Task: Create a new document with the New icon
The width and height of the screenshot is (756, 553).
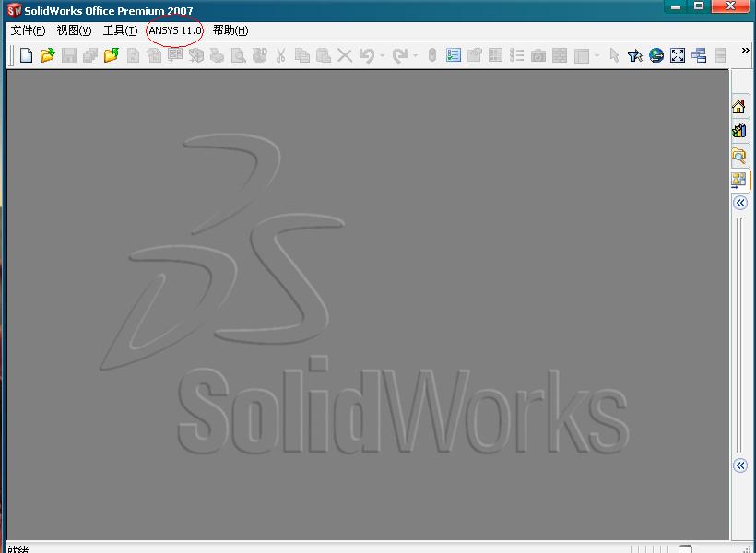Action: (26, 55)
